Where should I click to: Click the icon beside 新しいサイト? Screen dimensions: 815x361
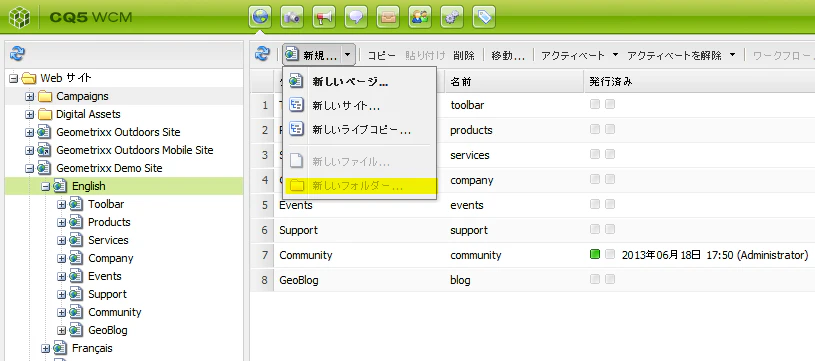click(x=296, y=105)
